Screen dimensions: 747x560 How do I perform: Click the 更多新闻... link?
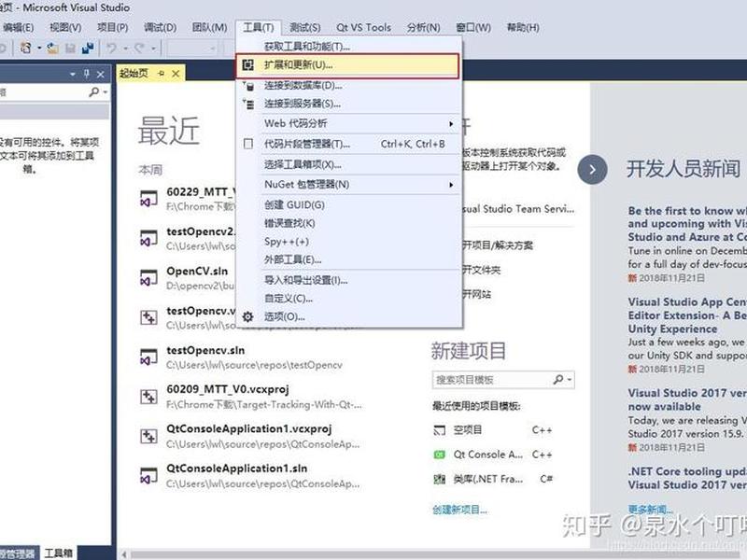650,510
